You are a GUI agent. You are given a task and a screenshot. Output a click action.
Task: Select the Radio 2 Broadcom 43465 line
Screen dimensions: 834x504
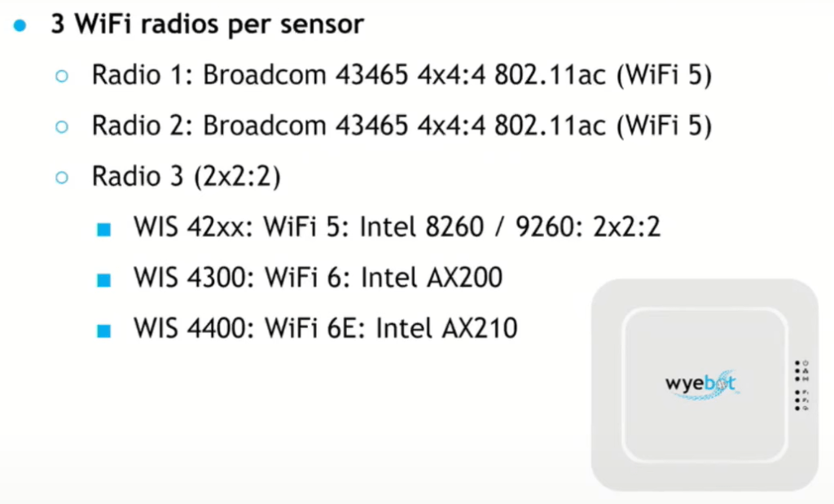[402, 126]
